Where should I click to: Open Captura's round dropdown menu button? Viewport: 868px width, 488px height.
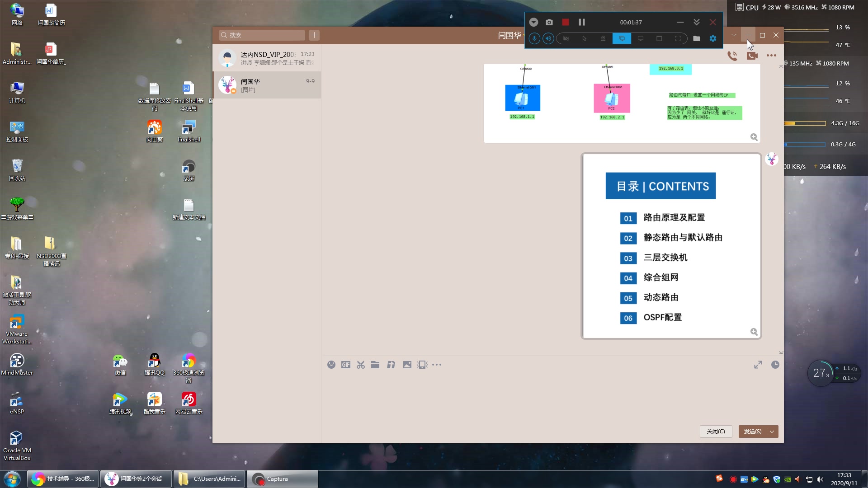[x=533, y=22]
